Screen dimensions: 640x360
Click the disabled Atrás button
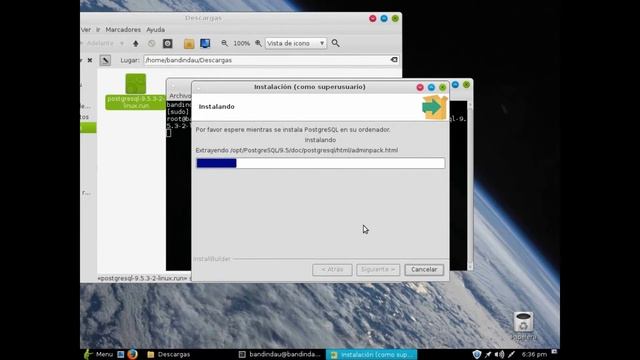point(332,269)
